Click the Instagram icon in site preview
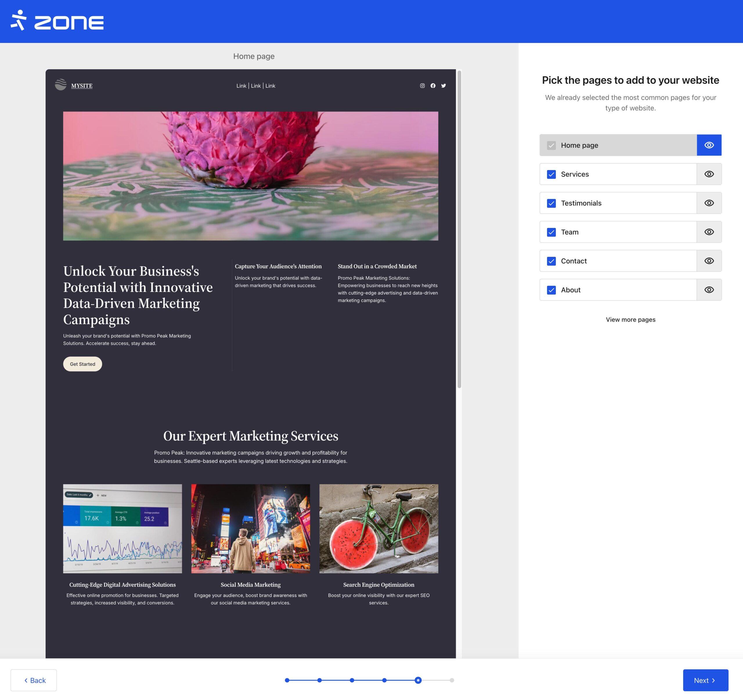 pos(422,86)
